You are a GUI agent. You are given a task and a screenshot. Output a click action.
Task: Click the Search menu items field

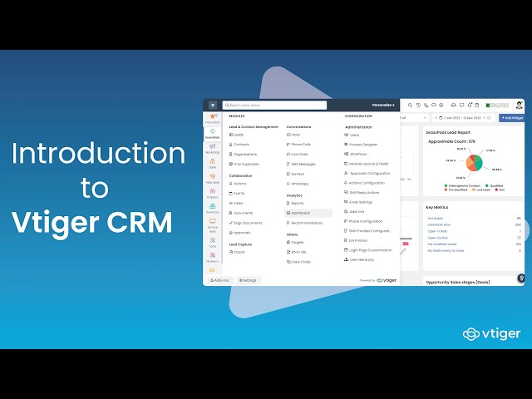pyautogui.click(x=274, y=106)
